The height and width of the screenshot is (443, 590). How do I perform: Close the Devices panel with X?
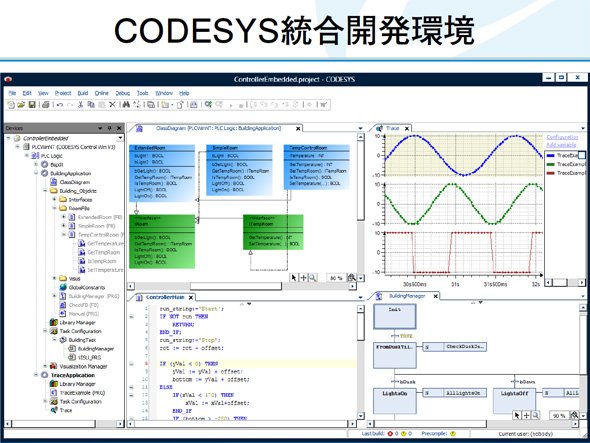click(x=119, y=128)
